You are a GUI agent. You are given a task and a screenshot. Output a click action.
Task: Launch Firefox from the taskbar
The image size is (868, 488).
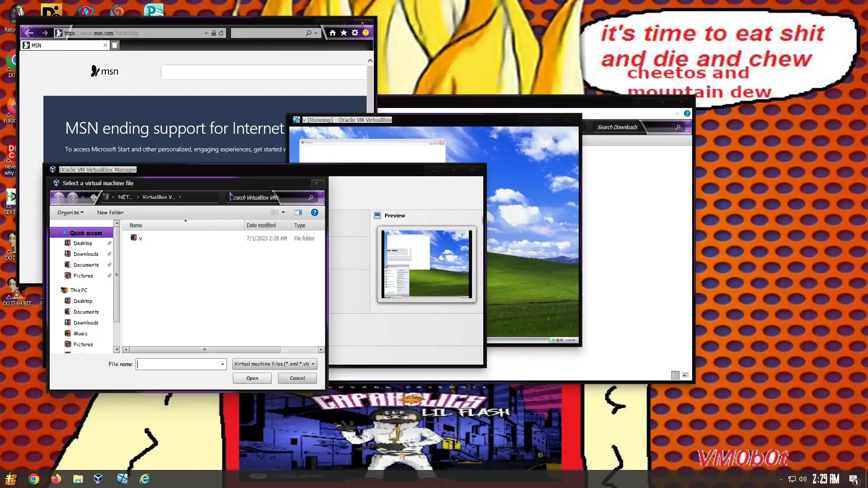pos(56,479)
